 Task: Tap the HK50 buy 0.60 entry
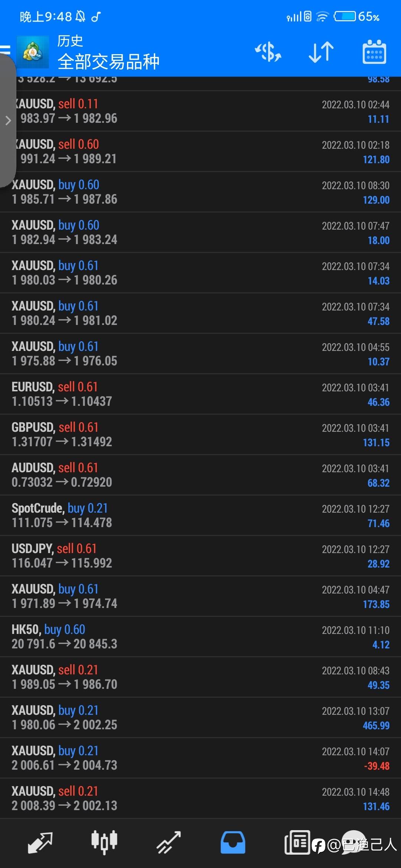tap(200, 637)
